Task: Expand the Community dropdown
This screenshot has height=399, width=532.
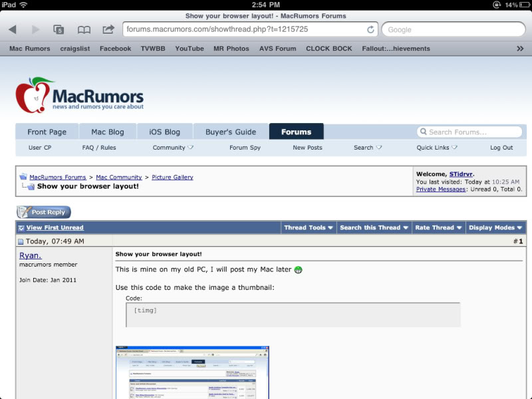Action: (173, 148)
